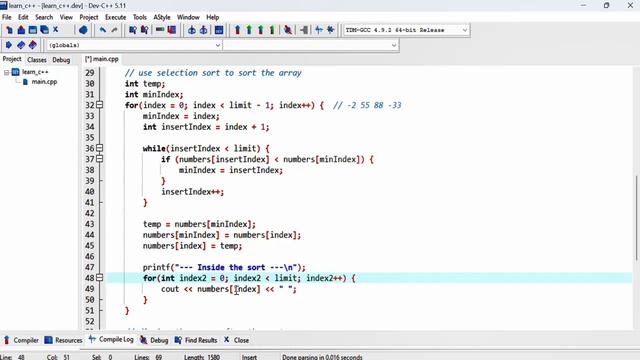Click the Compile Log tab icon
Screen dimensions: 640x360
[92, 339]
